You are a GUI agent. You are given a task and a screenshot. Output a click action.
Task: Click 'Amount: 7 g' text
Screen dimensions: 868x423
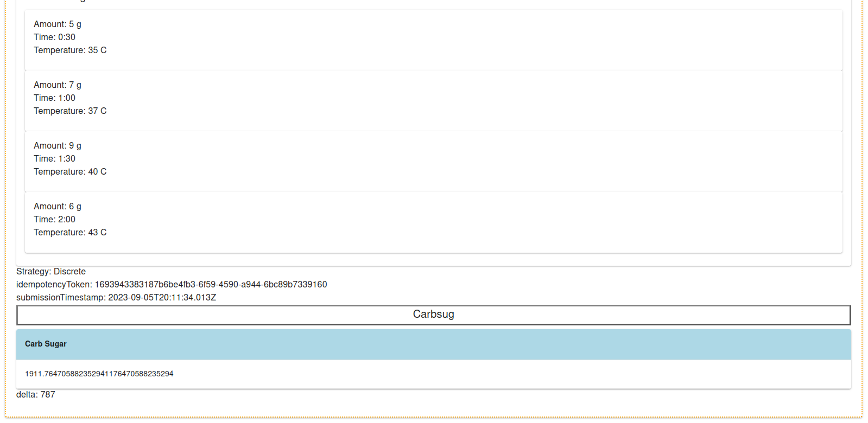tap(58, 85)
